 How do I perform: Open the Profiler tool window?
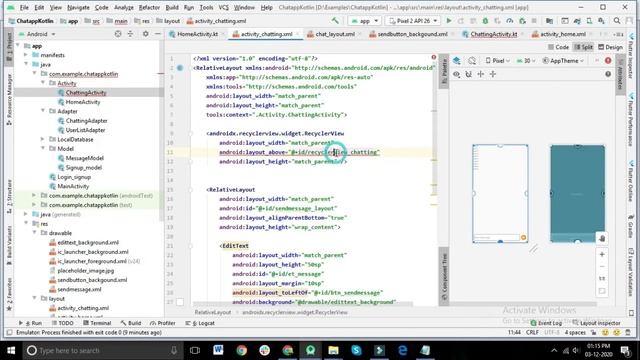click(x=162, y=323)
